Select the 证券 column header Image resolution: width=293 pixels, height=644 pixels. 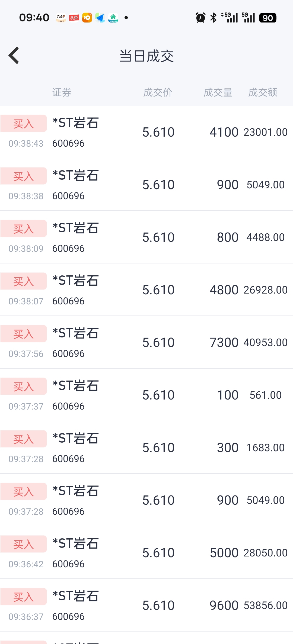click(62, 92)
